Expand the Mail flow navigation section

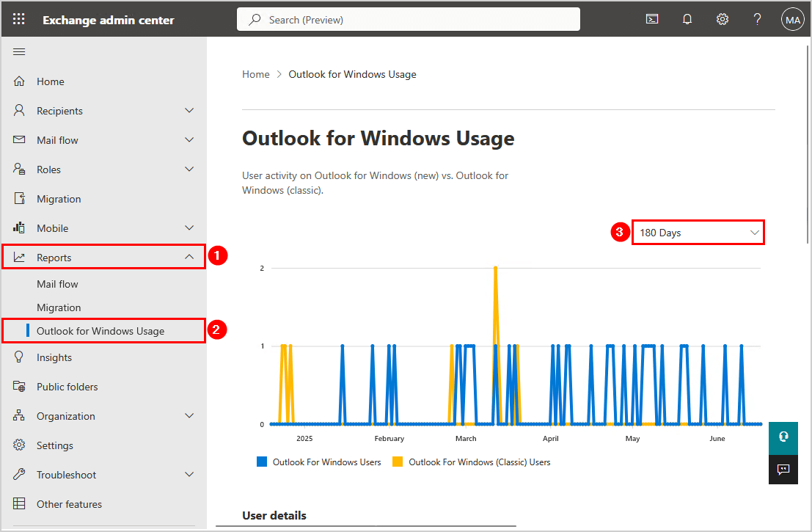click(x=103, y=140)
